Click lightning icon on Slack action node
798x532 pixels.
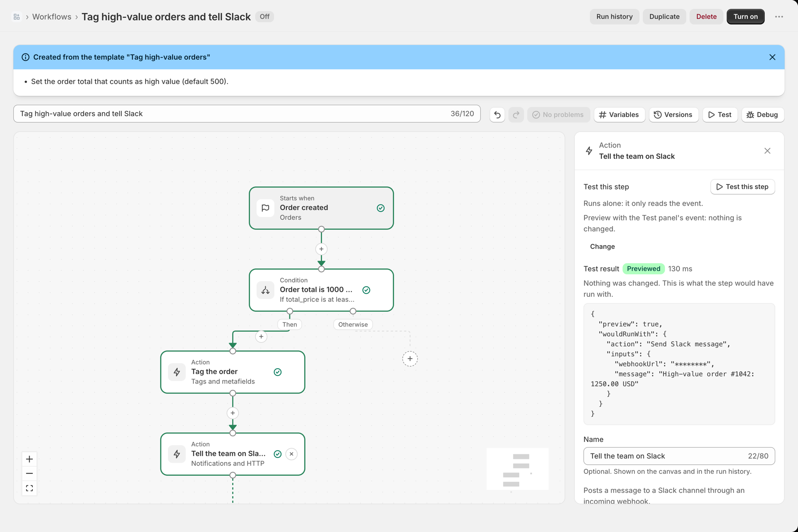tap(177, 454)
